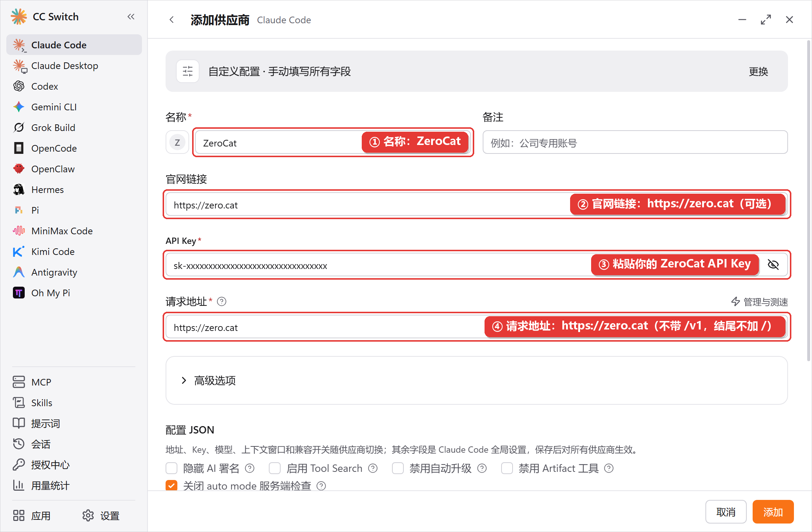Uncheck 关闭 auto mode 服务端检查
The height and width of the screenshot is (532, 812).
click(x=171, y=486)
